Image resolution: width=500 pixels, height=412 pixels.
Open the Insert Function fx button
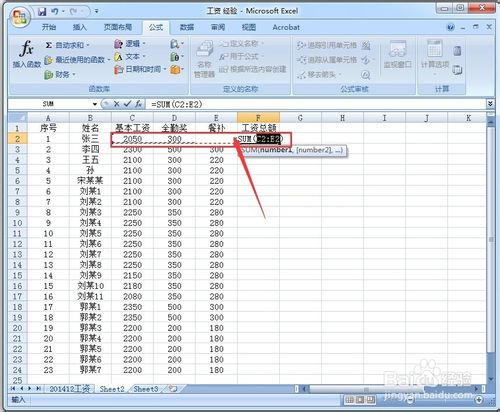coord(27,53)
